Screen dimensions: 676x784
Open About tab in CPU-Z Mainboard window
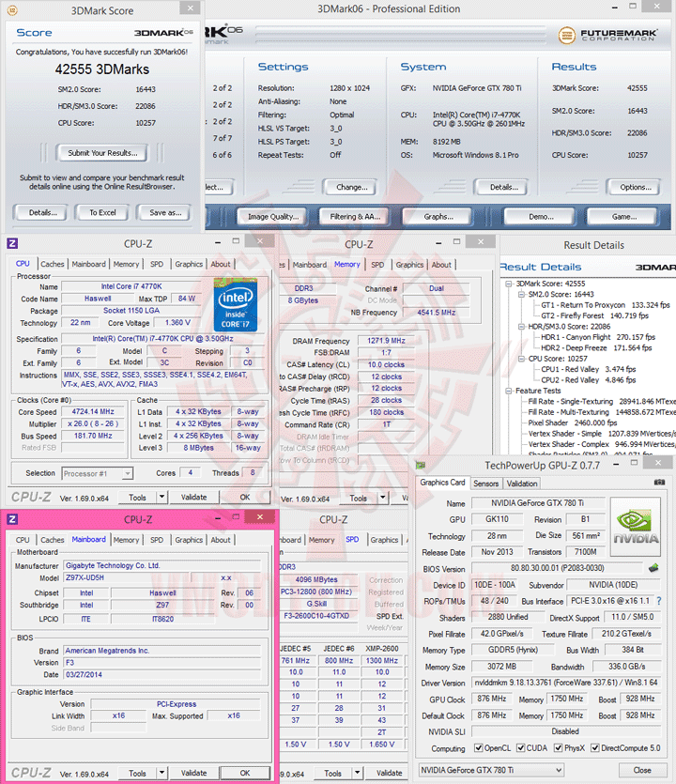[x=221, y=540]
